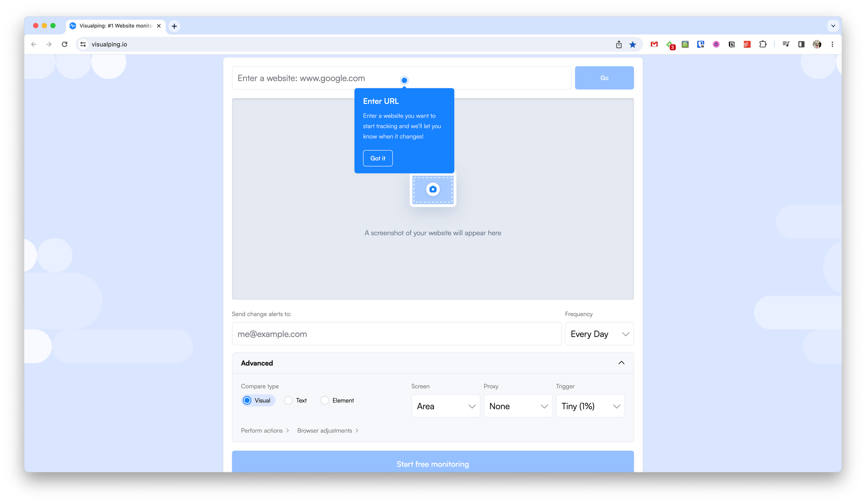This screenshot has height=504, width=866.
Task: Click the Notion extension icon
Action: (x=732, y=44)
